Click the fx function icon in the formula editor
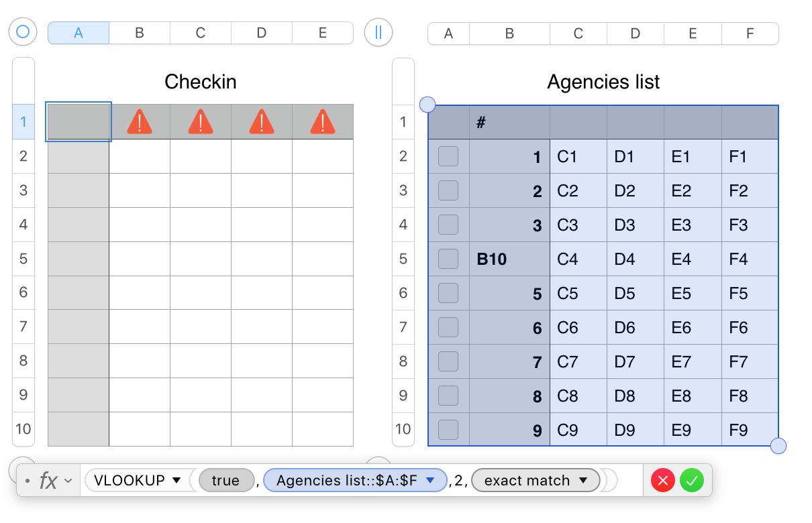The image size is (812, 523). click(x=48, y=481)
